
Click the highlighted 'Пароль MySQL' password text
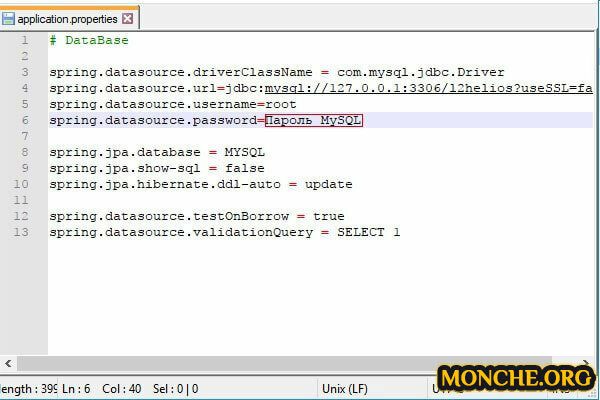click(313, 120)
